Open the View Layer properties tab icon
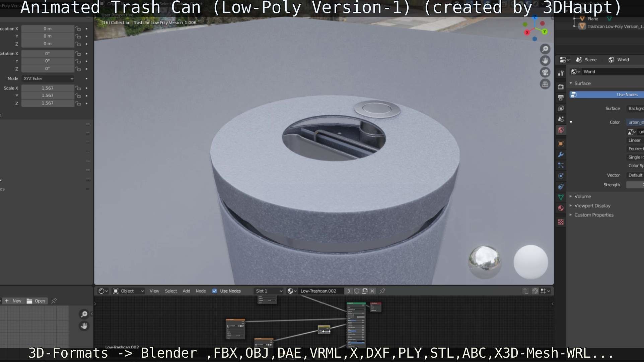 click(561, 108)
